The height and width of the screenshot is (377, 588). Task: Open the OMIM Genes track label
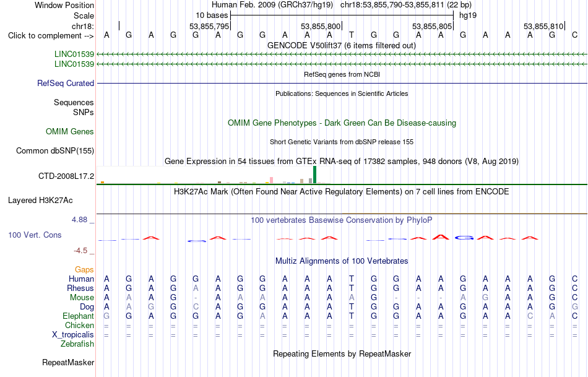pyautogui.click(x=70, y=132)
